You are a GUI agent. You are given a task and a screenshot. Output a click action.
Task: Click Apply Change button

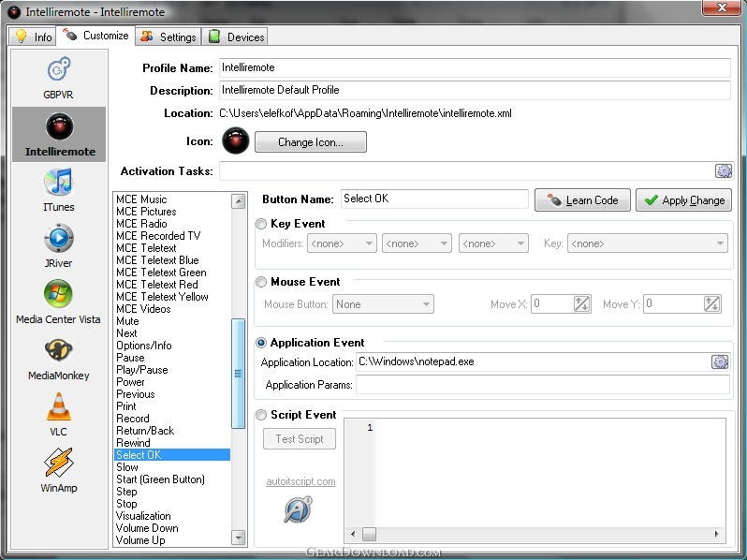[x=683, y=200]
